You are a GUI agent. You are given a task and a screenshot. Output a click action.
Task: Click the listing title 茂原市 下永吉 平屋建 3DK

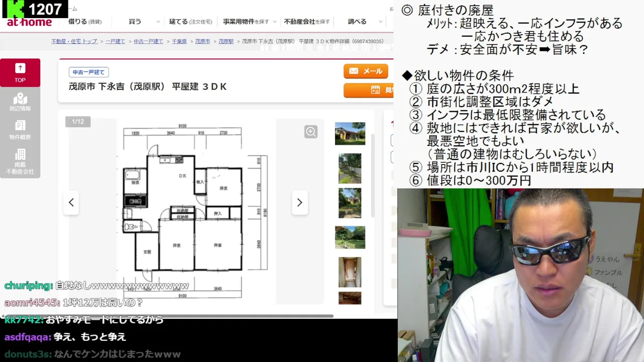(148, 86)
